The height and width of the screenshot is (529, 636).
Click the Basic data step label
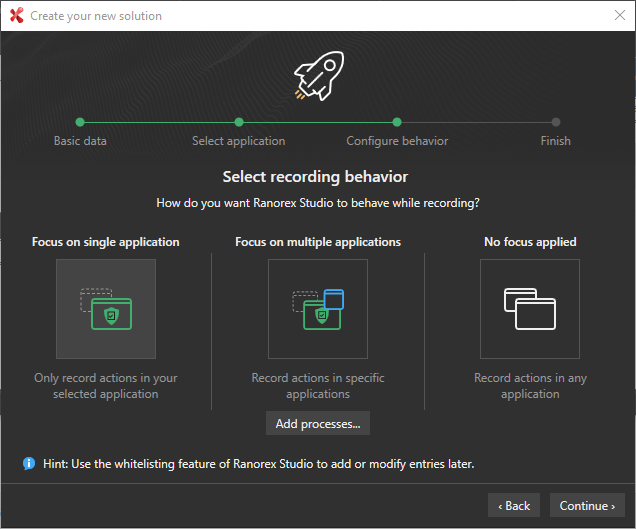click(x=80, y=141)
